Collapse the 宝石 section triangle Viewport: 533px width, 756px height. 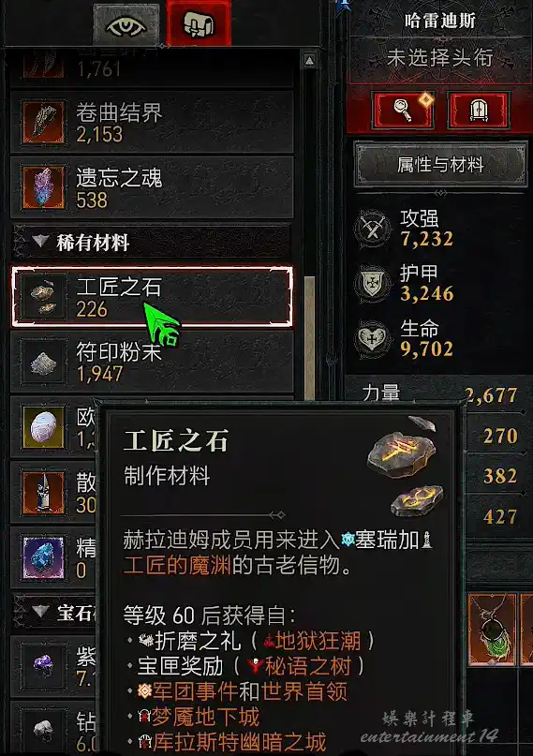click(40, 612)
